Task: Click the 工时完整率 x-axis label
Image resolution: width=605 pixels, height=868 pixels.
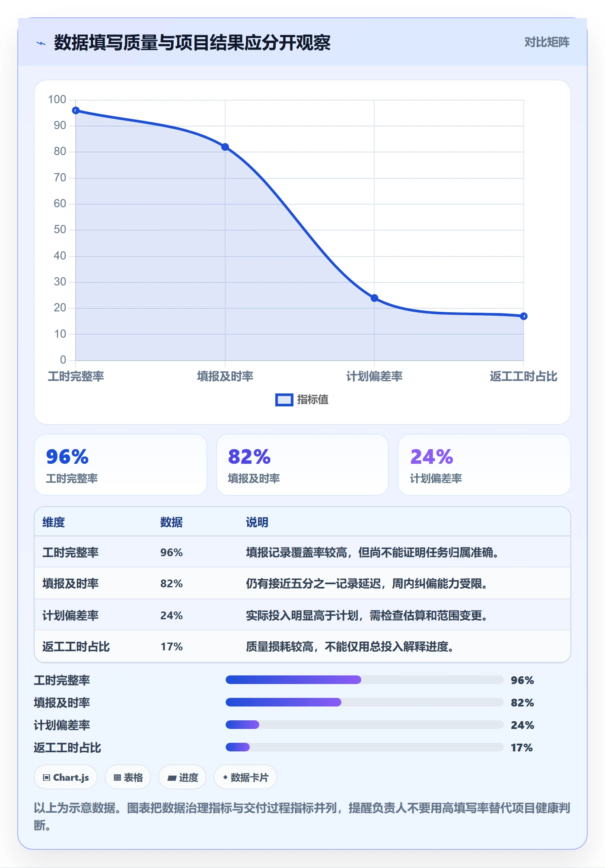Action: (x=76, y=376)
